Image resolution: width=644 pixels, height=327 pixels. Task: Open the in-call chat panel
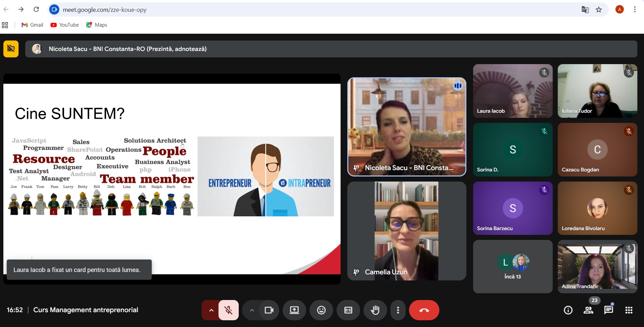coord(608,310)
